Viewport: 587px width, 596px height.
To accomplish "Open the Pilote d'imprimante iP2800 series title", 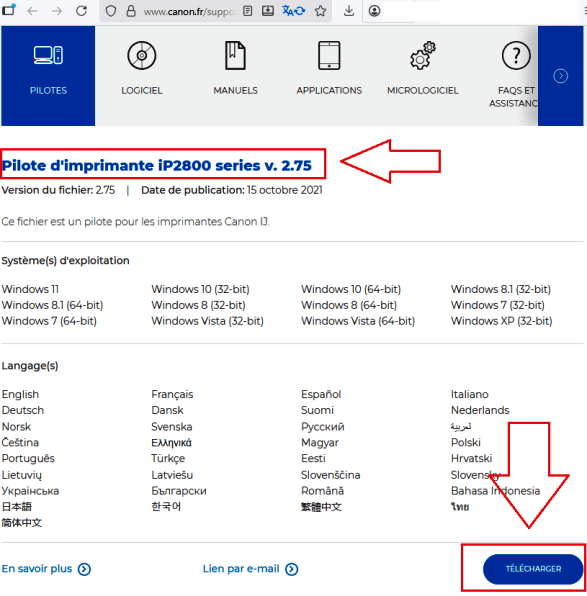I will click(157, 165).
